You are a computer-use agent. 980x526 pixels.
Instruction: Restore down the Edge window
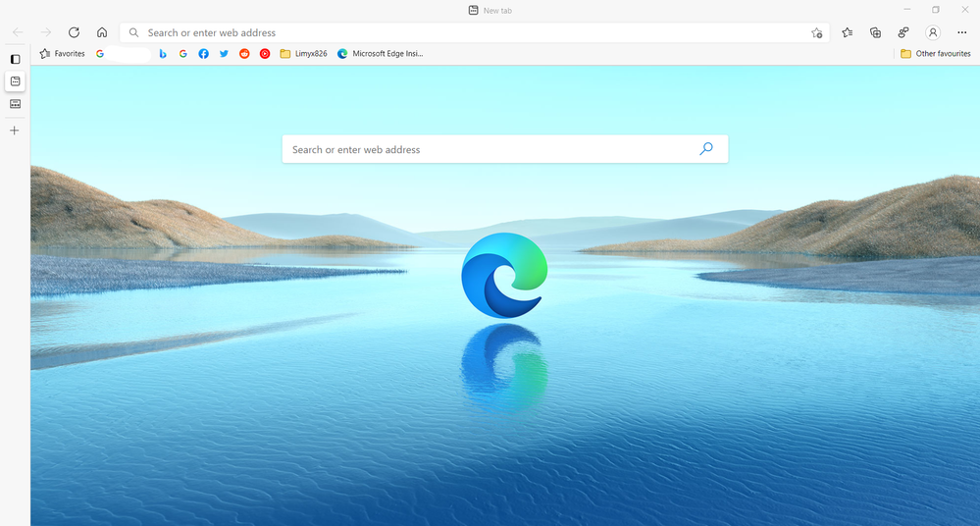(936, 10)
